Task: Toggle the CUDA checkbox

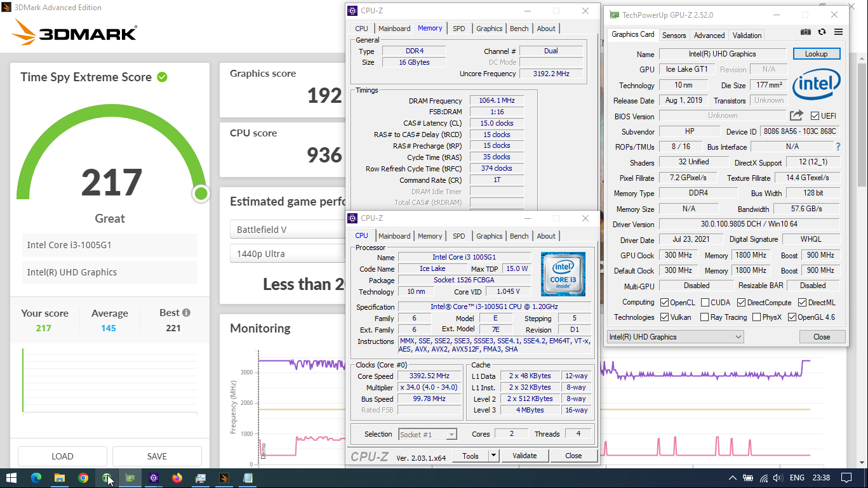Action: pyautogui.click(x=705, y=303)
